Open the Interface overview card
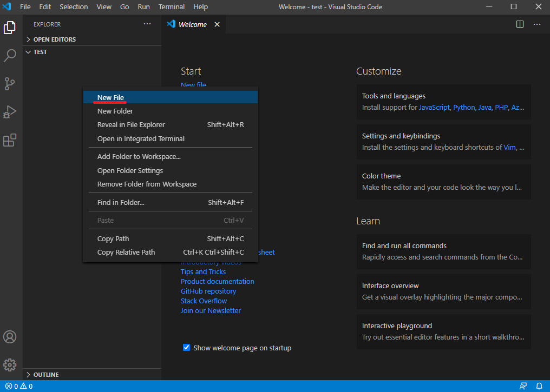The image size is (550, 392). click(x=444, y=291)
